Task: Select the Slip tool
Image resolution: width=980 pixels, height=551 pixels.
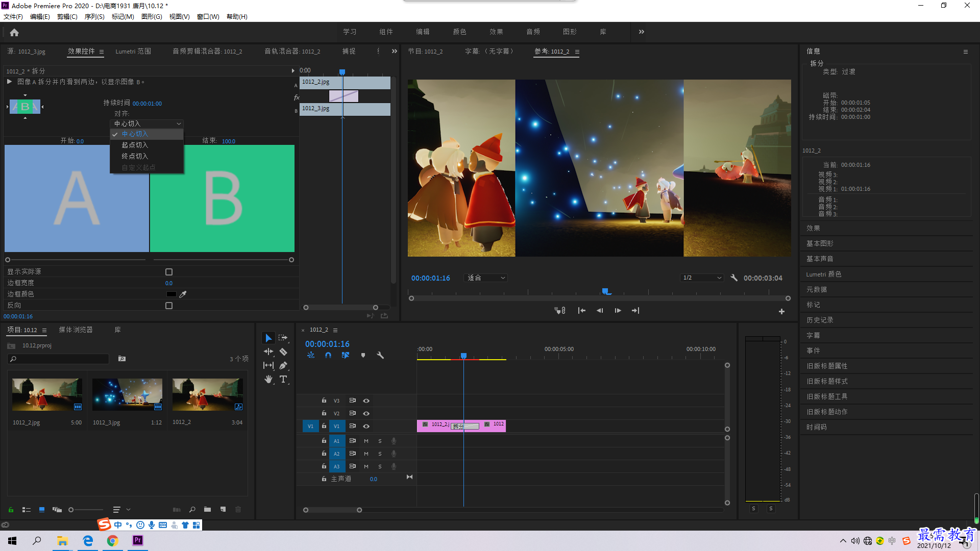Action: coord(268,366)
